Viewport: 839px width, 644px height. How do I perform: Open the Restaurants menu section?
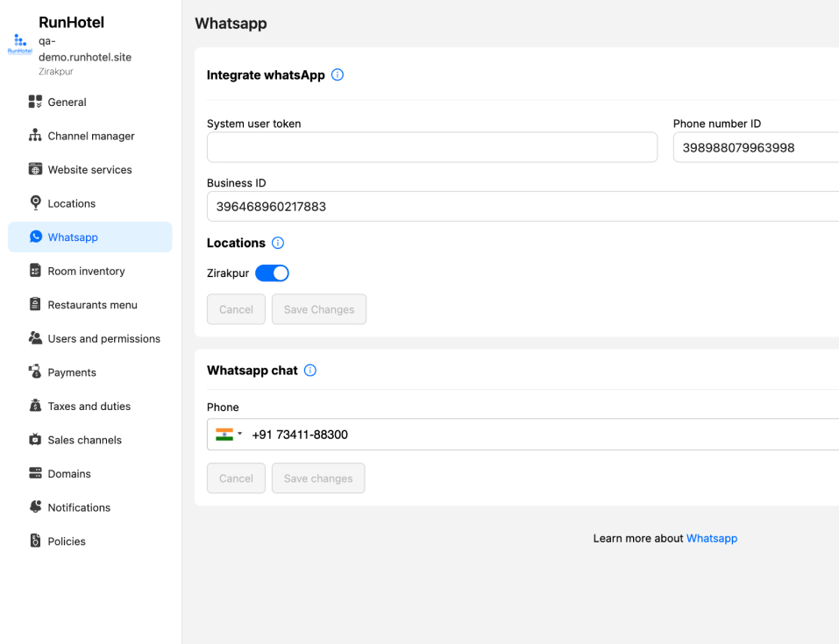[90, 304]
